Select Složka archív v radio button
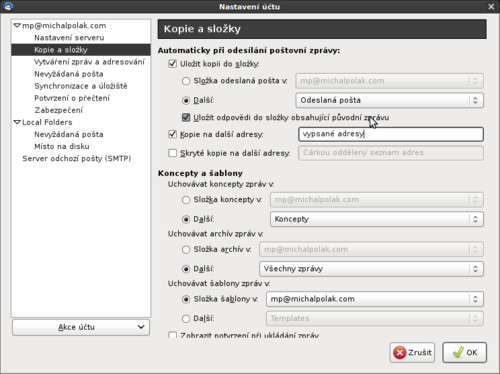This screenshot has height=374, width=500. coord(186,250)
